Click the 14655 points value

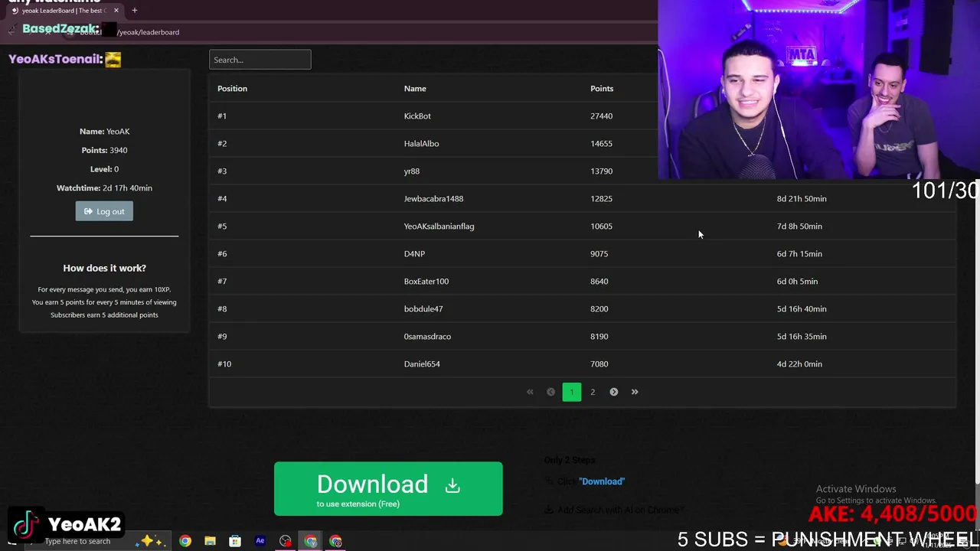pyautogui.click(x=601, y=144)
